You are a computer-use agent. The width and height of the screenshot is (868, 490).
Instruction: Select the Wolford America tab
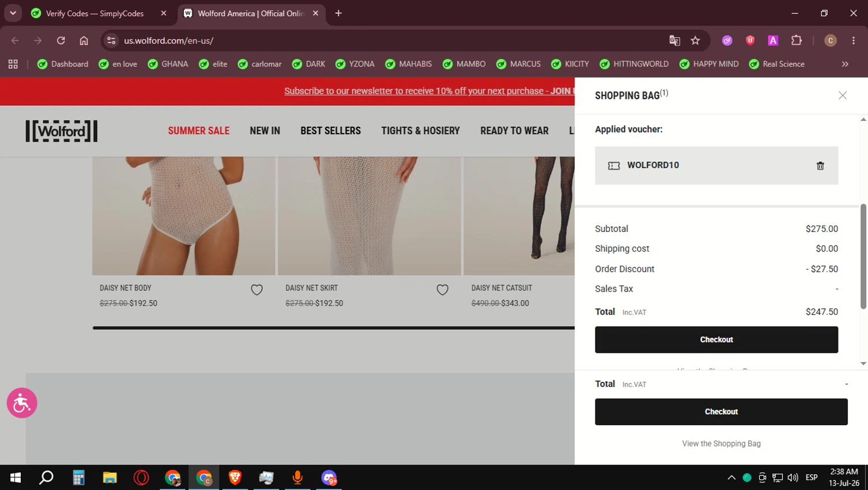[251, 13]
